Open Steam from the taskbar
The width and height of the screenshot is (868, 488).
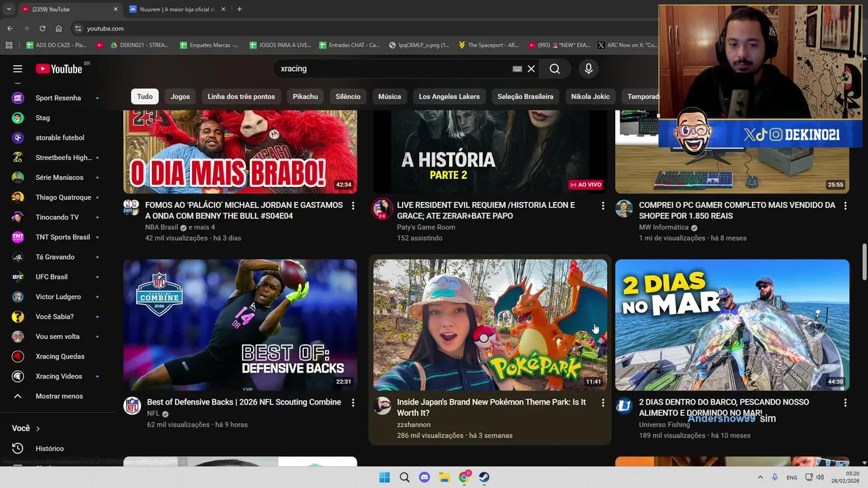tap(484, 477)
